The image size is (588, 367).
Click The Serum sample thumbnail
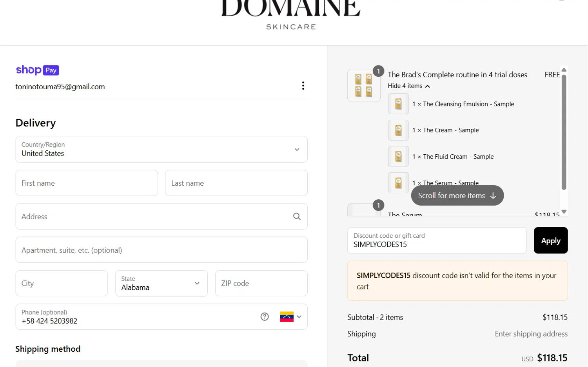click(398, 183)
